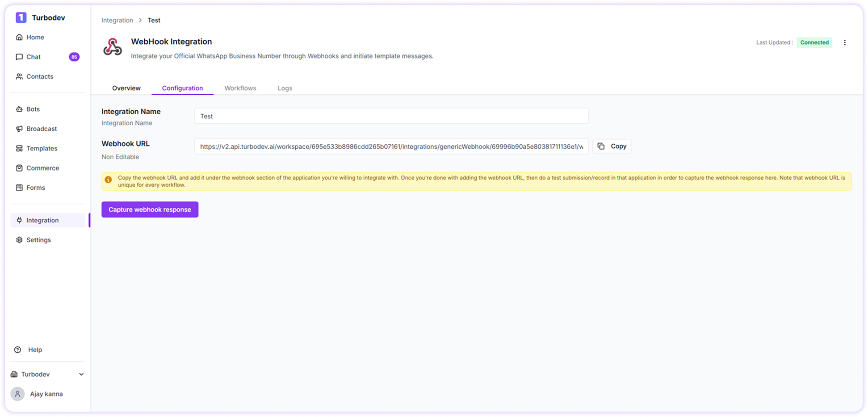The height and width of the screenshot is (417, 868).
Task: Open the Settings gear in sidebar
Action: [19, 240]
